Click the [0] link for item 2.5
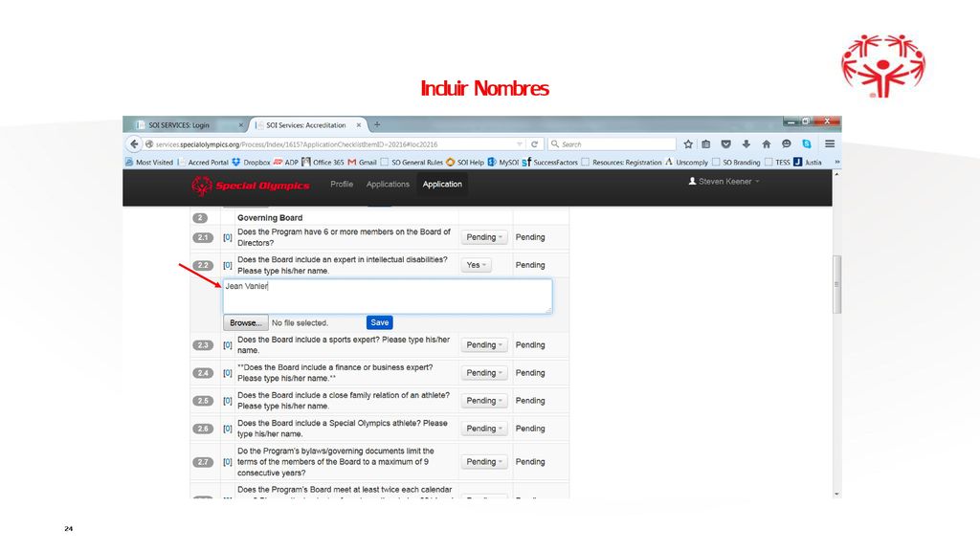980x551 pixels. coord(228,401)
